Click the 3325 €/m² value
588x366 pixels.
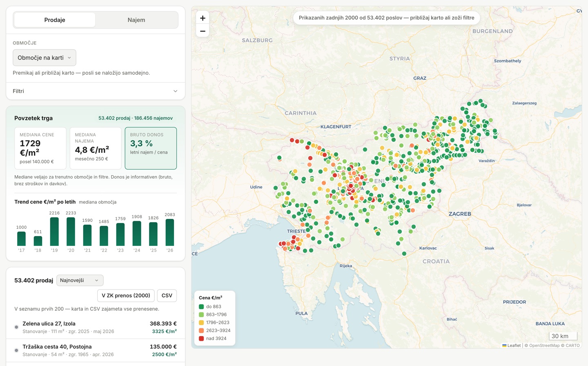(164, 331)
